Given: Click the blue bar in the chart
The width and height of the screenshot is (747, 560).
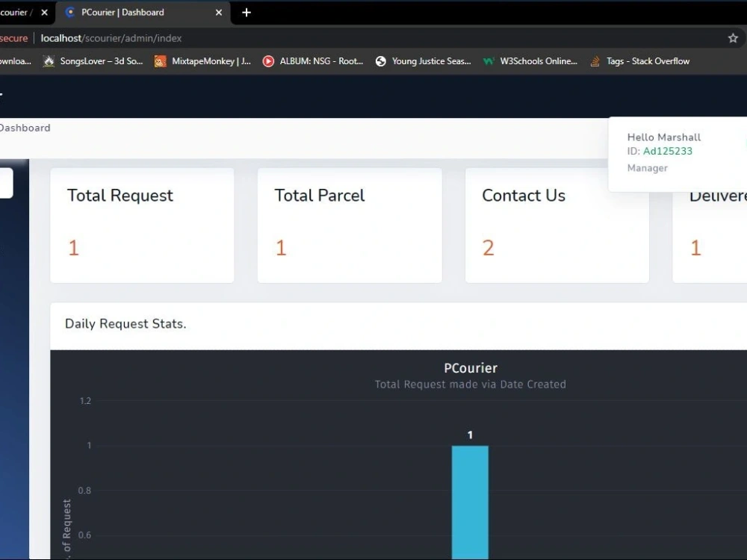Looking at the screenshot, I should tap(470, 503).
